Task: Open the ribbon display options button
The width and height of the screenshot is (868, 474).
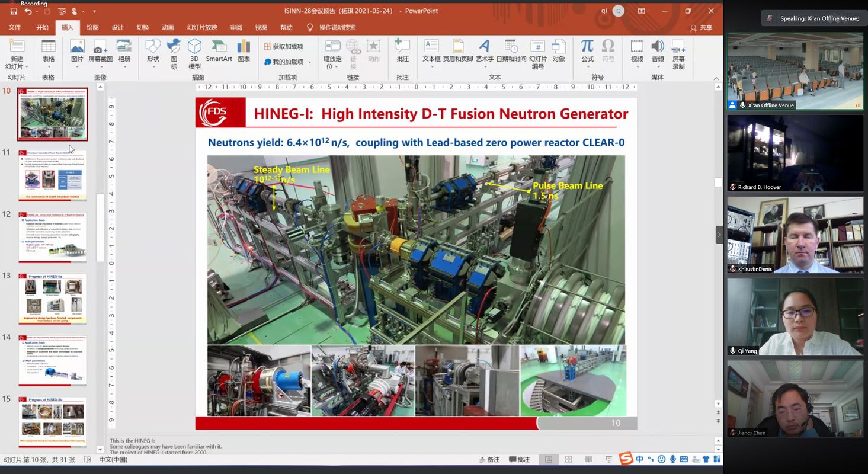Action: (x=642, y=11)
